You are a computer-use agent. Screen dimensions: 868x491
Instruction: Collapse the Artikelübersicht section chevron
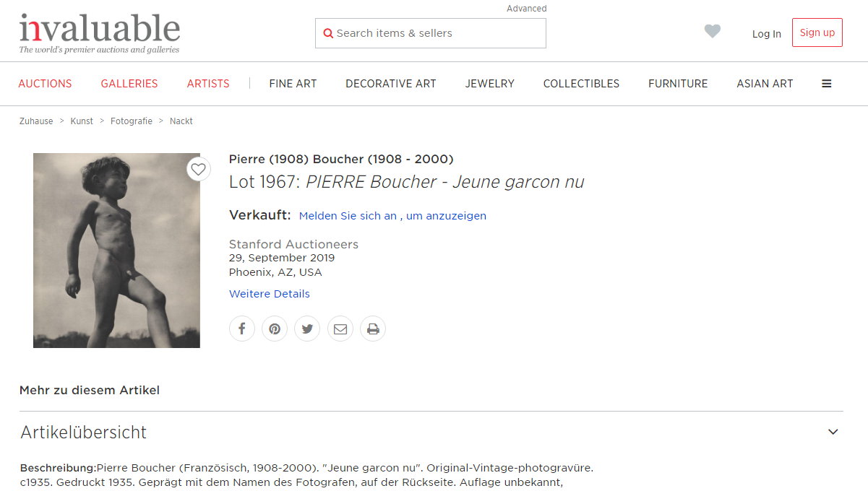pos(833,432)
